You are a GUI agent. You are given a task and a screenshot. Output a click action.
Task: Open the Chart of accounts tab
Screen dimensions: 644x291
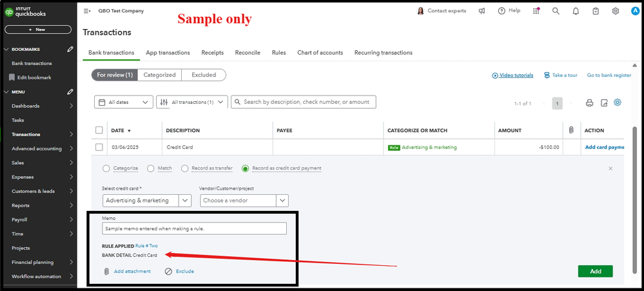point(320,53)
